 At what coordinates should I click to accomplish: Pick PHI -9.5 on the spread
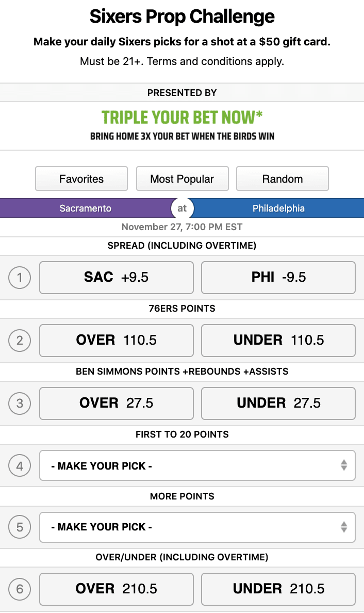tap(278, 278)
